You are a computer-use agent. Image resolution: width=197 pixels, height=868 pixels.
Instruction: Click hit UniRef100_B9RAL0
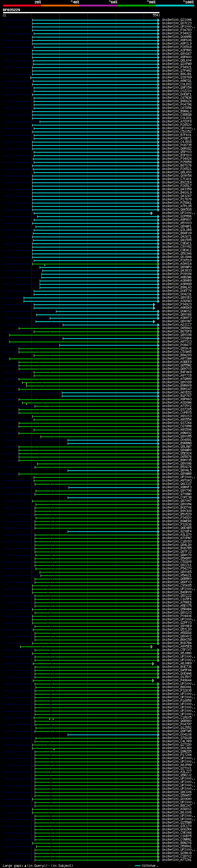[177, 111]
